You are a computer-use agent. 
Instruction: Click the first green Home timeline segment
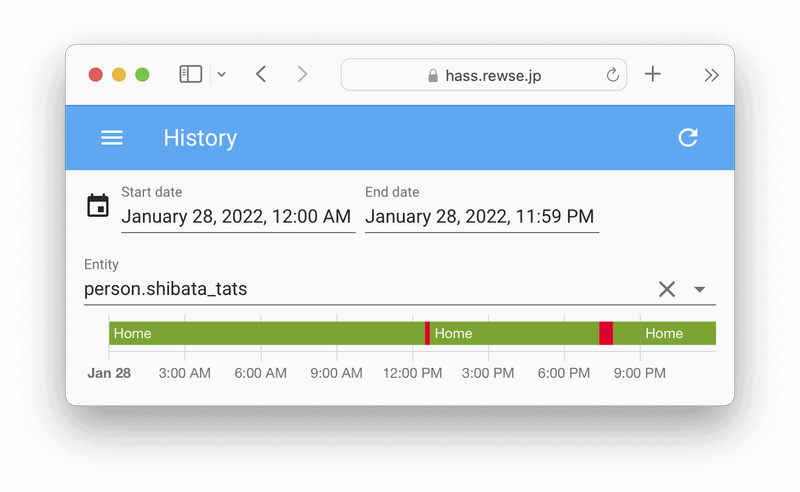(x=266, y=333)
